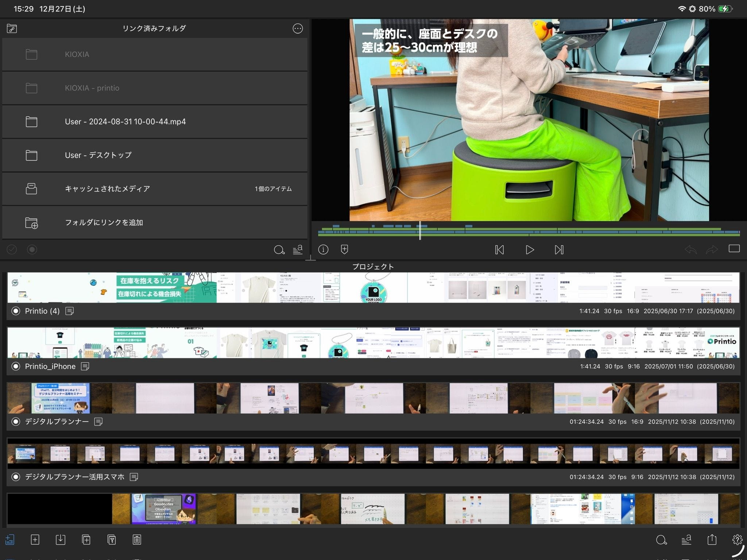Select the デジタルプランナー project radio button

click(x=16, y=422)
